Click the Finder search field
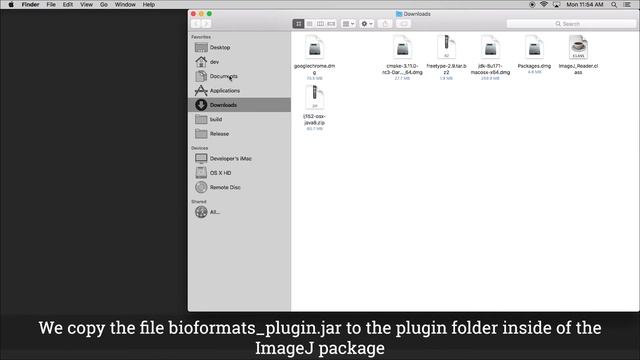 [571, 24]
